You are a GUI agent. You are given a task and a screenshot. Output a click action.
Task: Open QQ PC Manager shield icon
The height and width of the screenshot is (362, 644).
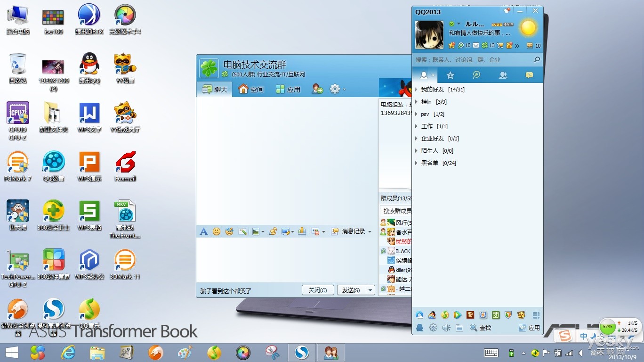tap(508, 315)
